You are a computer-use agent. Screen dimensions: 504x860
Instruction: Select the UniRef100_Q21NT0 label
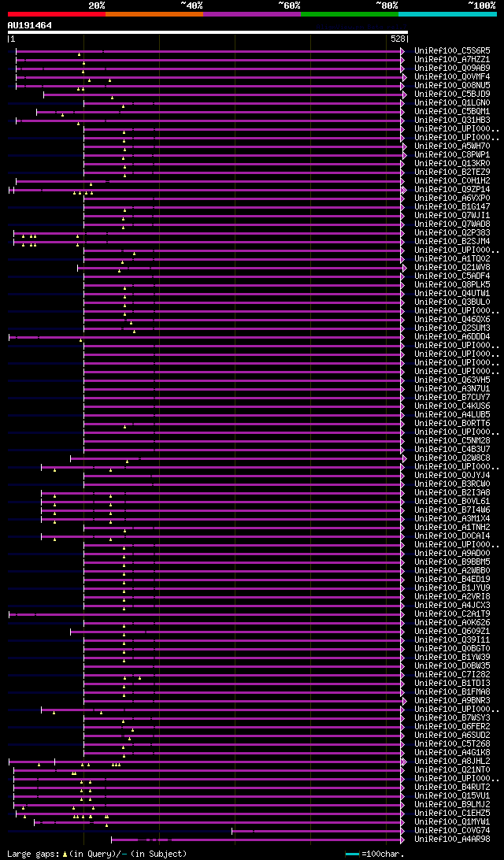(453, 770)
